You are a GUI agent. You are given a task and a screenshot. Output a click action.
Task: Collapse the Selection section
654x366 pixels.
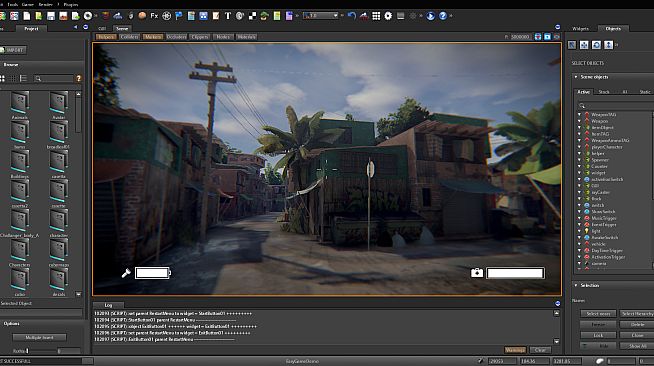[576, 285]
